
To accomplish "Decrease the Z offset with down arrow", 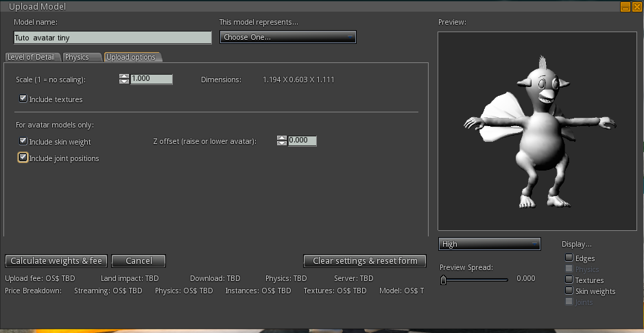I will coord(282,143).
